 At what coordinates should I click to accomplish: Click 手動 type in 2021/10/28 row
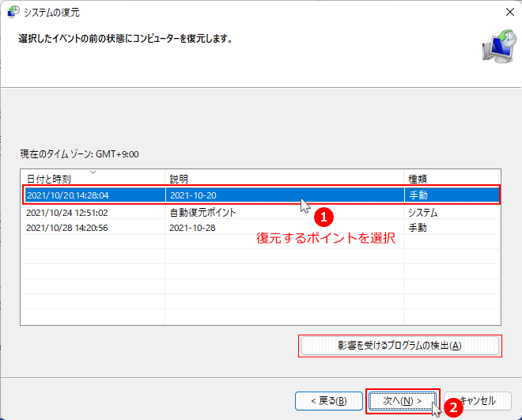[418, 228]
